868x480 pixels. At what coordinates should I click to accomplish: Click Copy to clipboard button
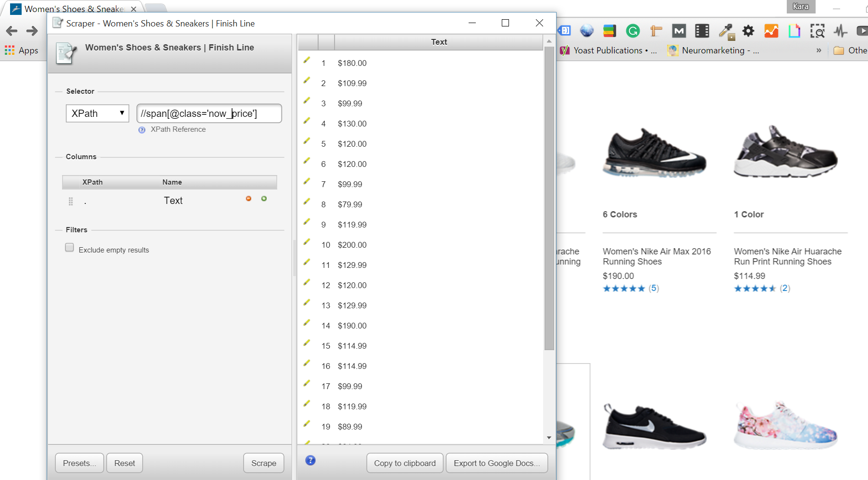point(405,463)
